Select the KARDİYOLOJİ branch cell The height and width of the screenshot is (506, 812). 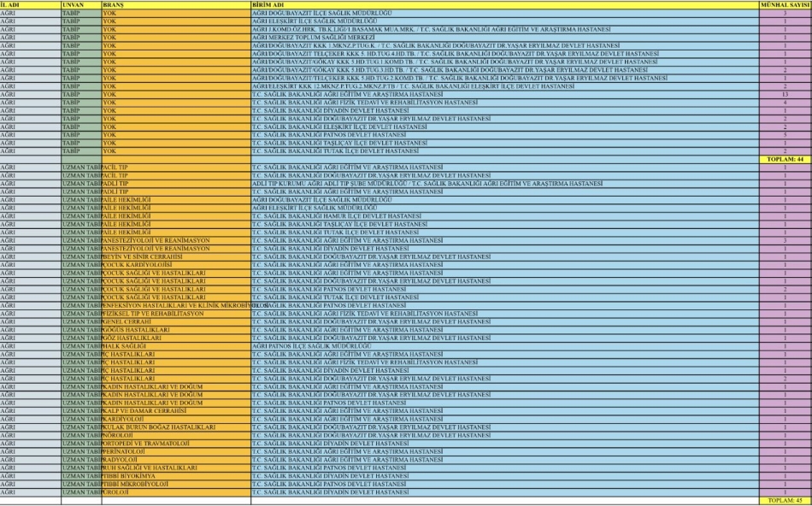click(176, 419)
